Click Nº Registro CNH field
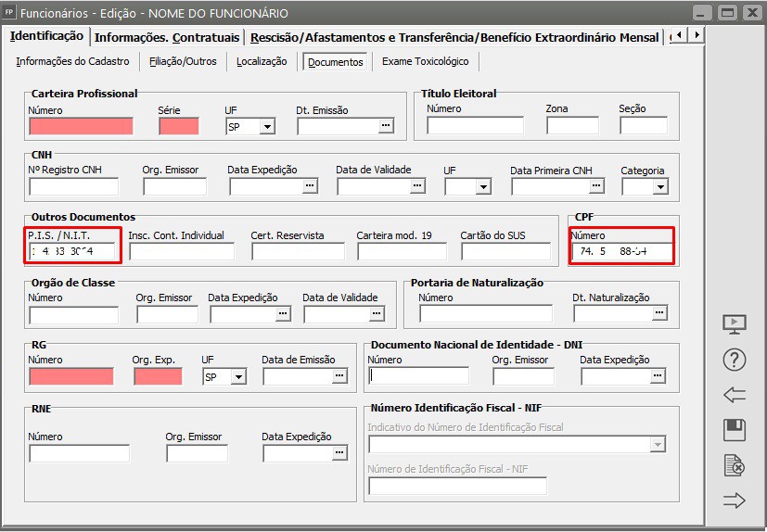767x532 pixels. coord(74,186)
